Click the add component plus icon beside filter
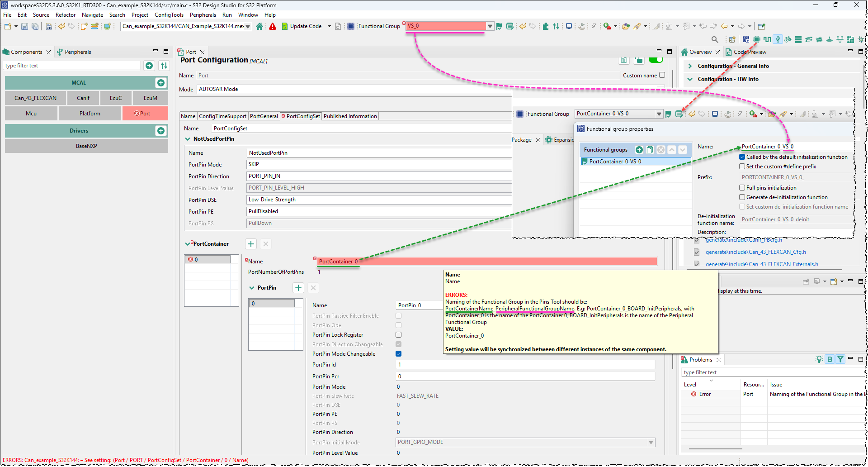The height and width of the screenshot is (467, 868). coord(149,66)
